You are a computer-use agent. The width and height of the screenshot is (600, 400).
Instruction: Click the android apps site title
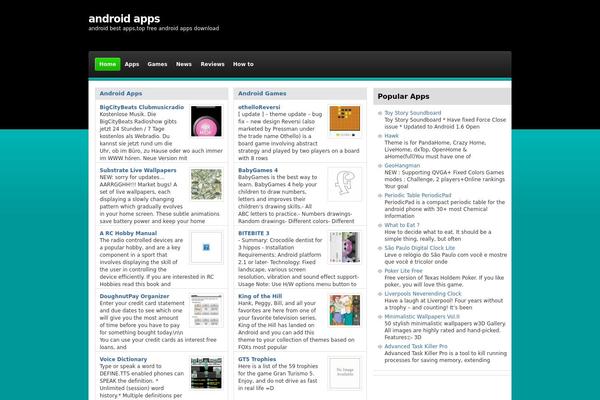[x=124, y=18]
